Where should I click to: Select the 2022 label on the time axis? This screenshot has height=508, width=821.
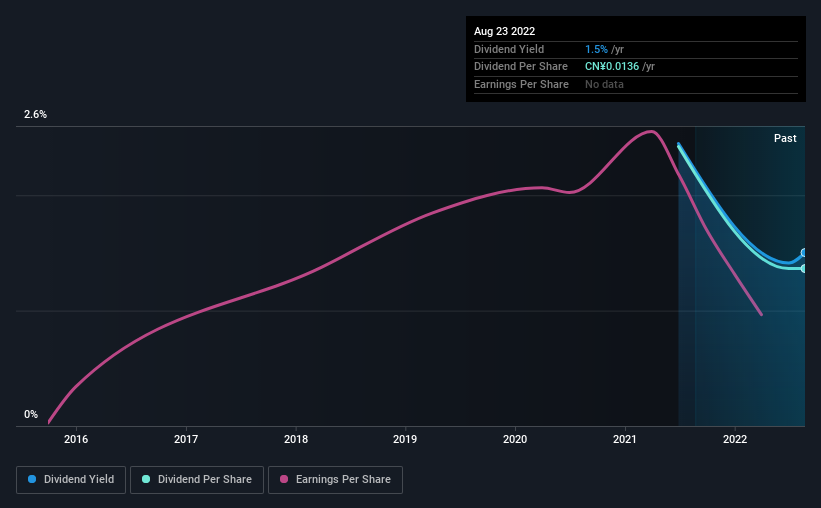point(735,439)
